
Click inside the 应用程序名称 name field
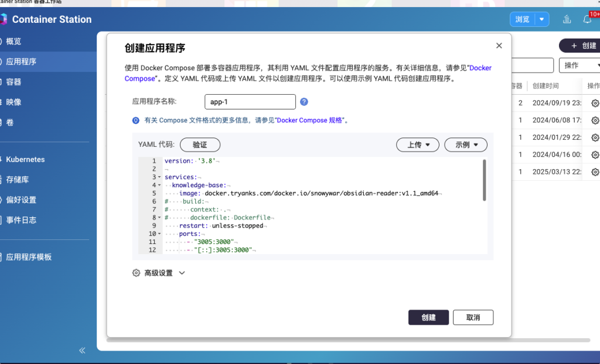[250, 101]
